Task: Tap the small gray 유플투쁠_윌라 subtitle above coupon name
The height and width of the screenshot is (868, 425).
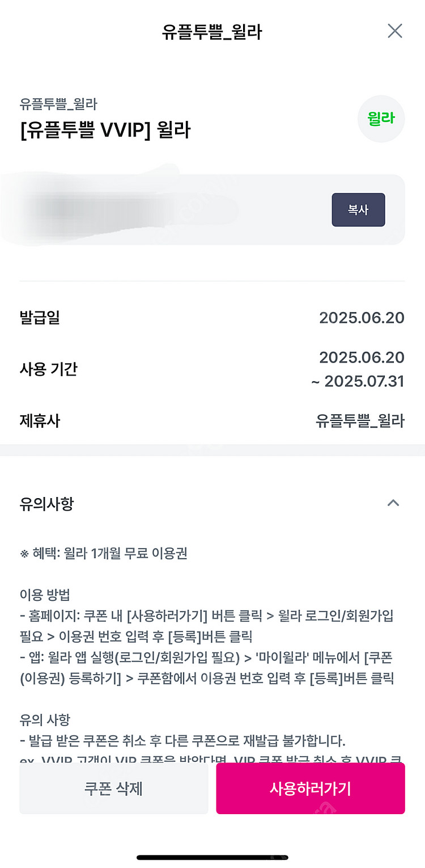Action: point(58,104)
